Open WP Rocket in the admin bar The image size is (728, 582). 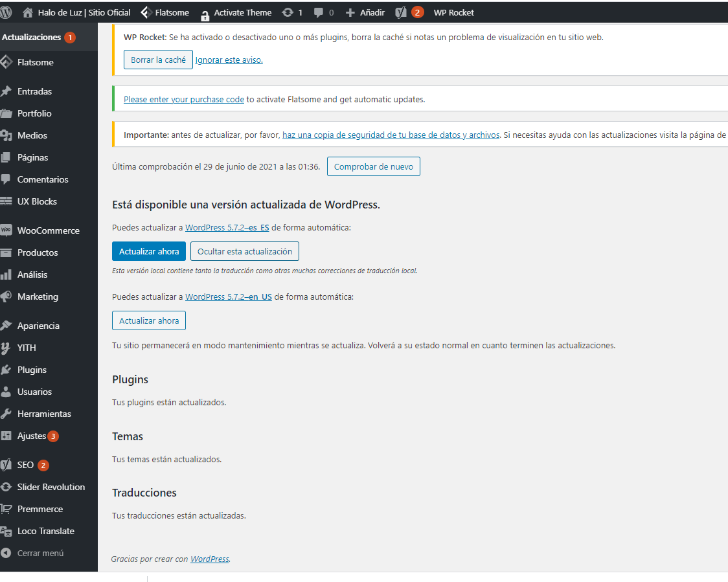tap(453, 12)
